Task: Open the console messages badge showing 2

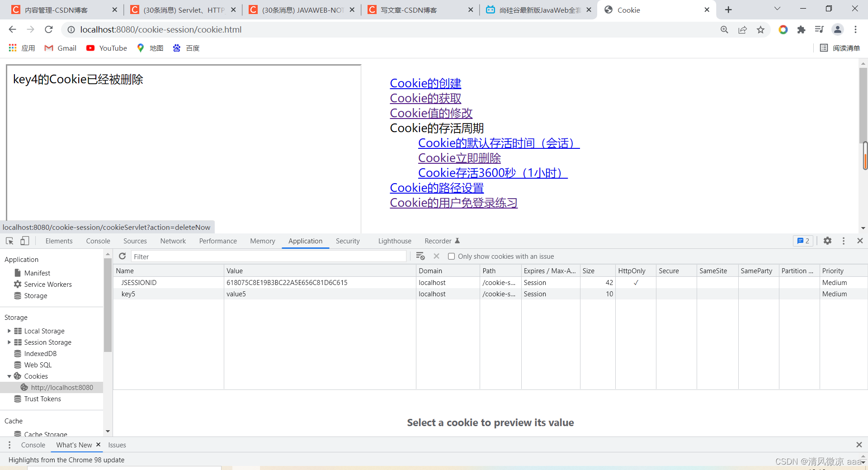Action: tap(803, 241)
